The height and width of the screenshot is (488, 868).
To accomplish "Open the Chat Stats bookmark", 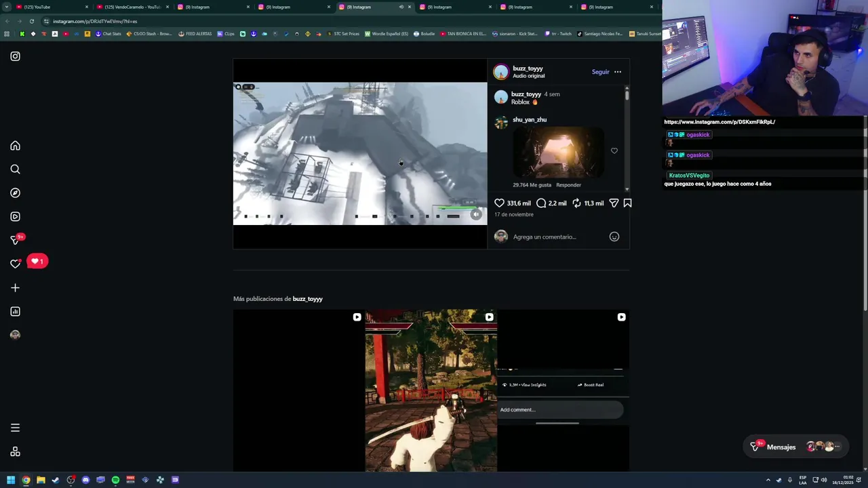I will click(108, 34).
